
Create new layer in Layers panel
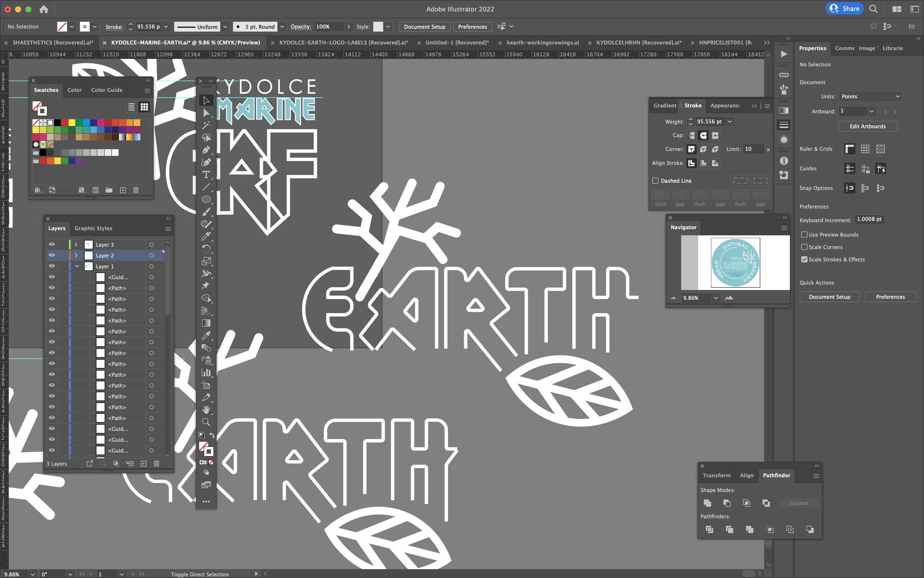144,463
